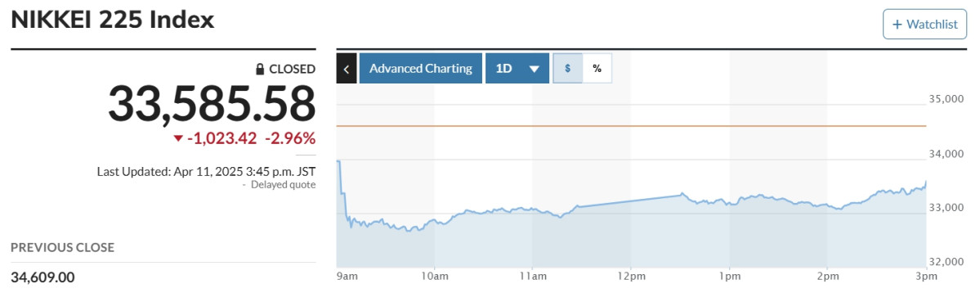
Task: Select the 9am point on chart axis
Action: coord(347,277)
